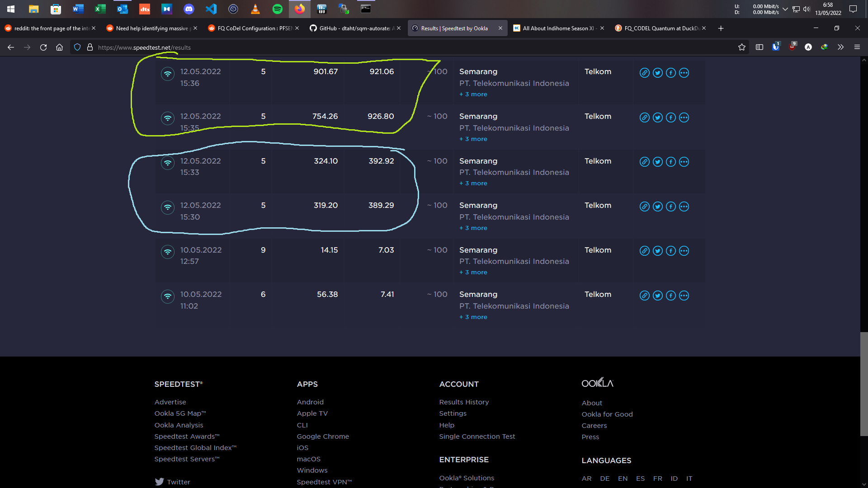The width and height of the screenshot is (868, 488).
Task: Open Ookla 5G Map link
Action: click(180, 413)
